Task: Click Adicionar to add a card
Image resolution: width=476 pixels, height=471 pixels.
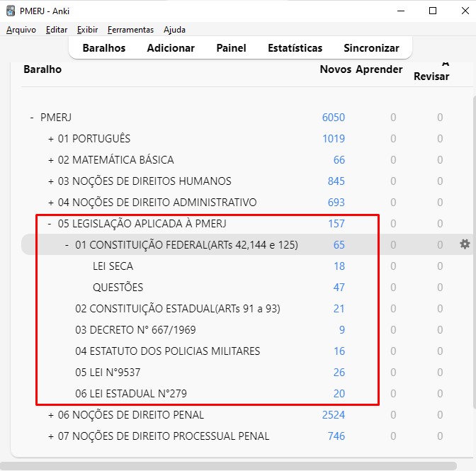Action: point(171,48)
